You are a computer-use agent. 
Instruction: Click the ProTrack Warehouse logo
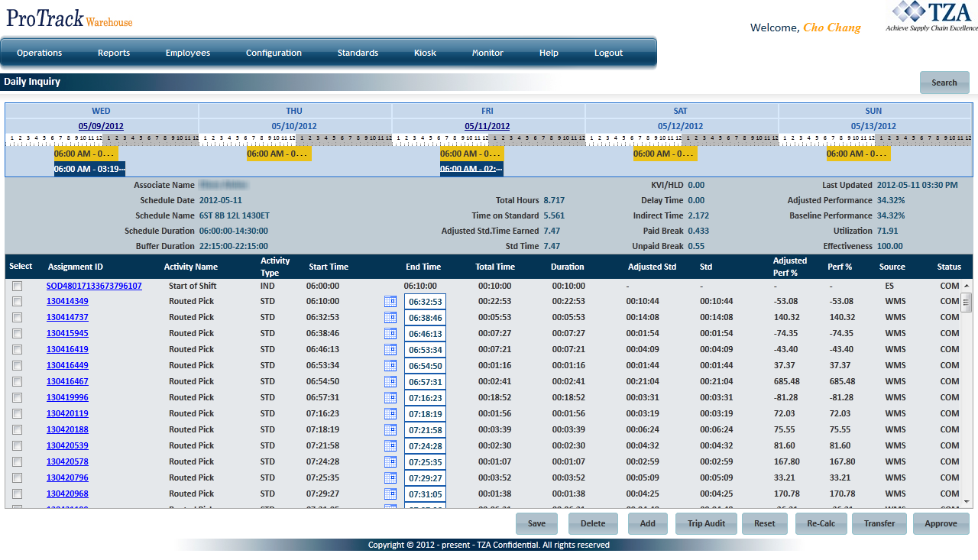pos(70,17)
